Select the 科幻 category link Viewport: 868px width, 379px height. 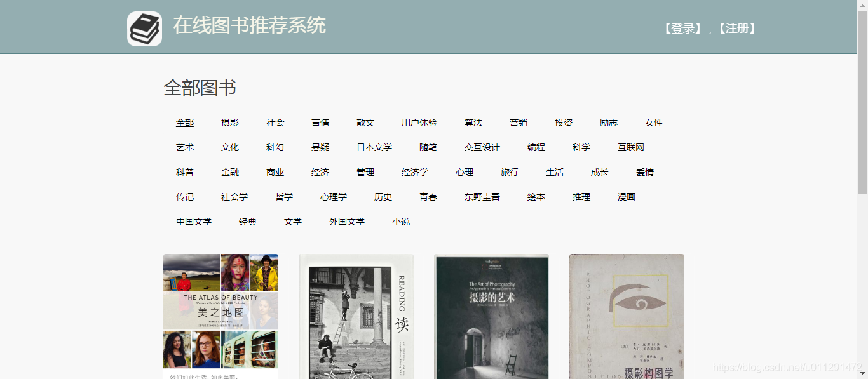click(275, 147)
